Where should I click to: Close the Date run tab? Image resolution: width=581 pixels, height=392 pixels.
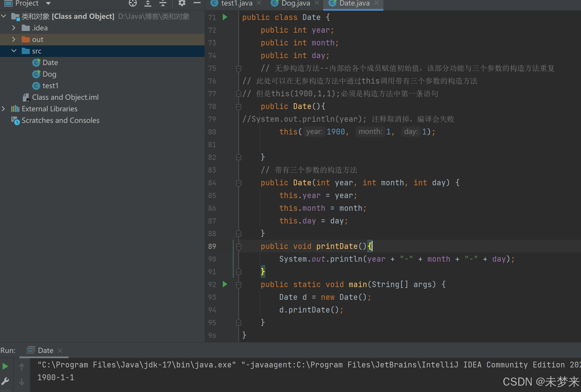[x=60, y=351]
